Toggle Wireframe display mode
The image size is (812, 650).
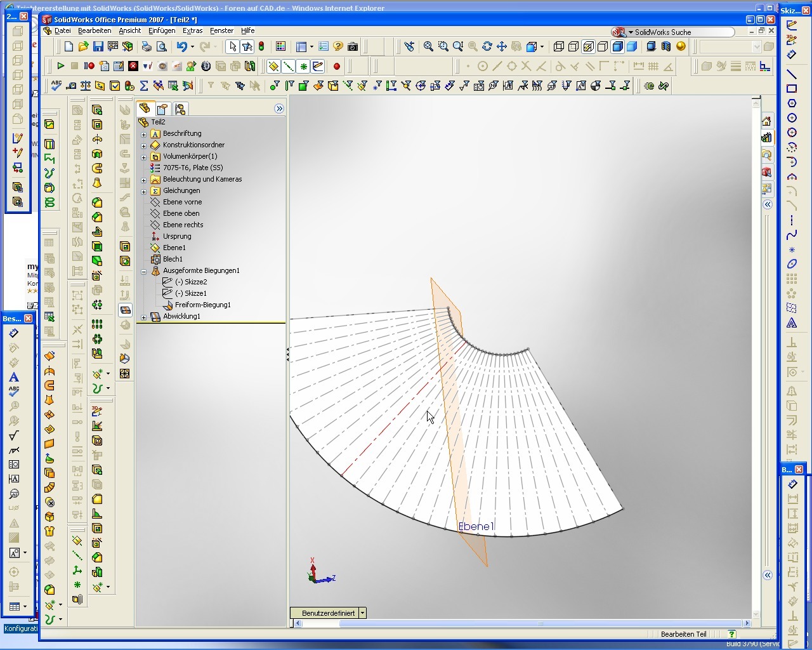point(559,46)
